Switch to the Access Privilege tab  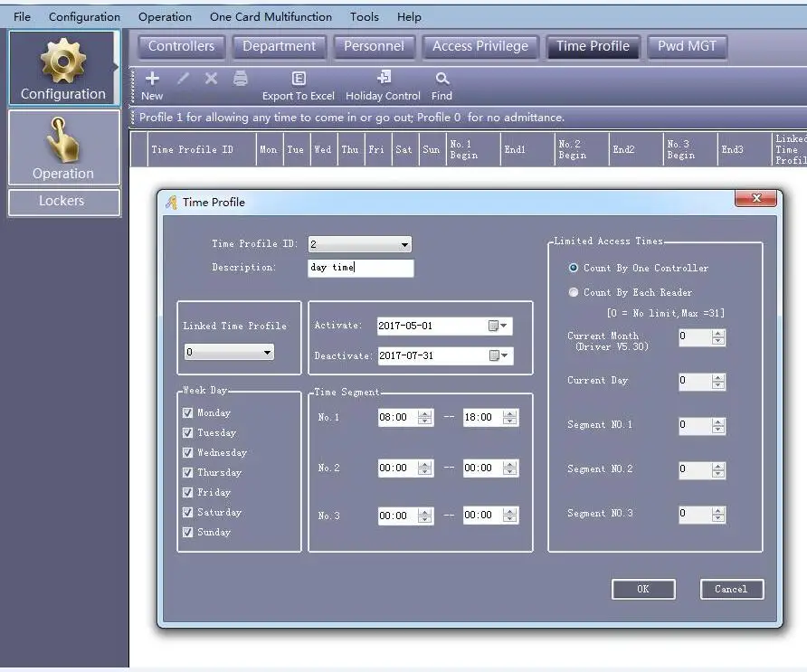[480, 47]
